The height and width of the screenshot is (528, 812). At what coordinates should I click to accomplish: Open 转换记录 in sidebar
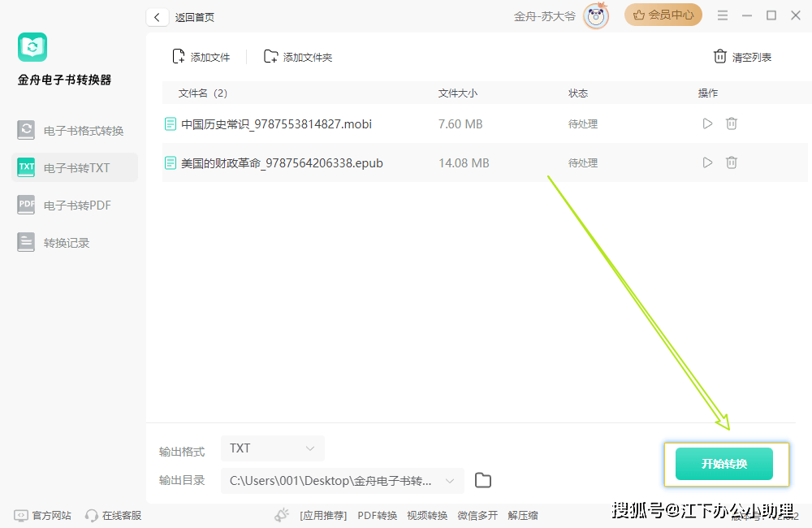(x=75, y=243)
